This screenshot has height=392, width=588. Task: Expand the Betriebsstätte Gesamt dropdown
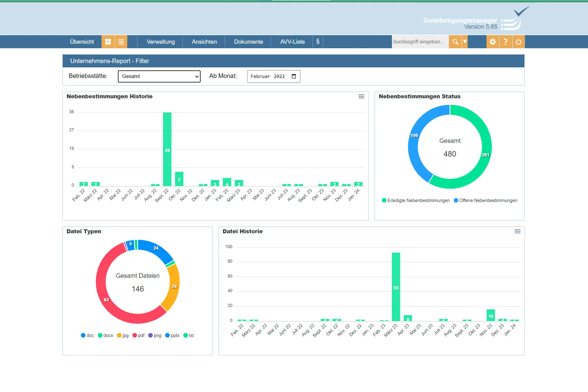pos(159,76)
